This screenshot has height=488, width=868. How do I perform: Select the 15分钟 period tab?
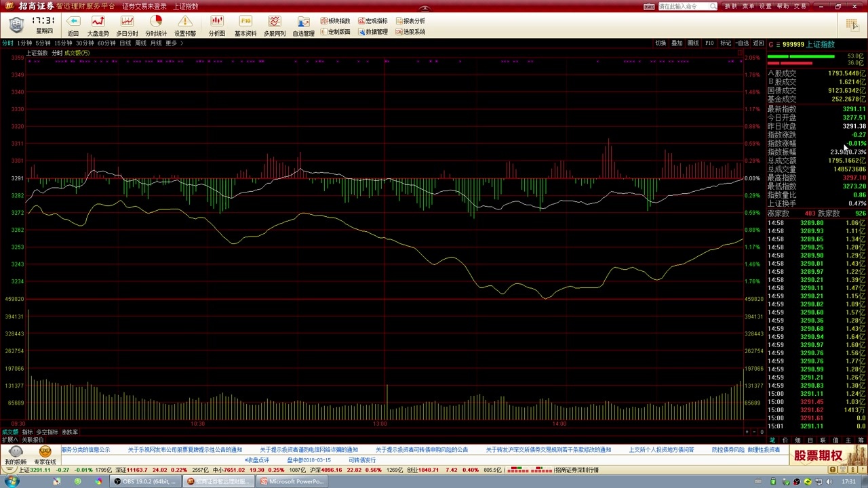(63, 43)
